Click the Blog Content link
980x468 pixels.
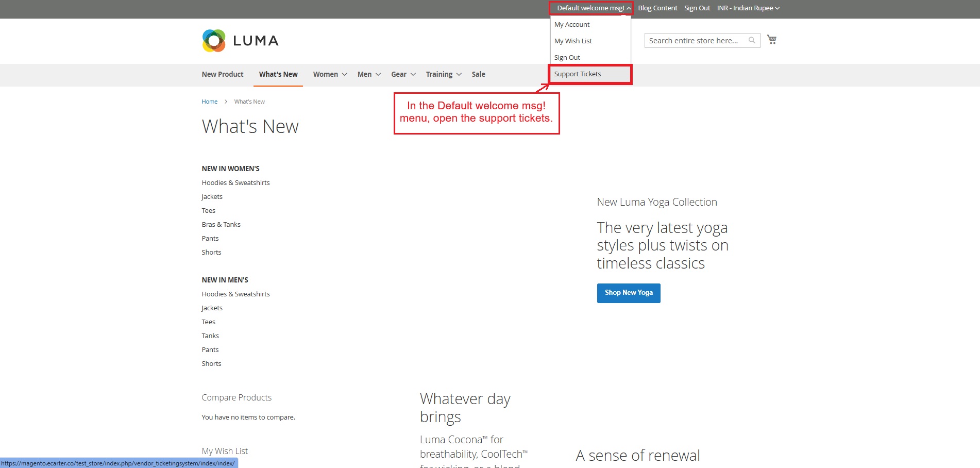click(657, 8)
